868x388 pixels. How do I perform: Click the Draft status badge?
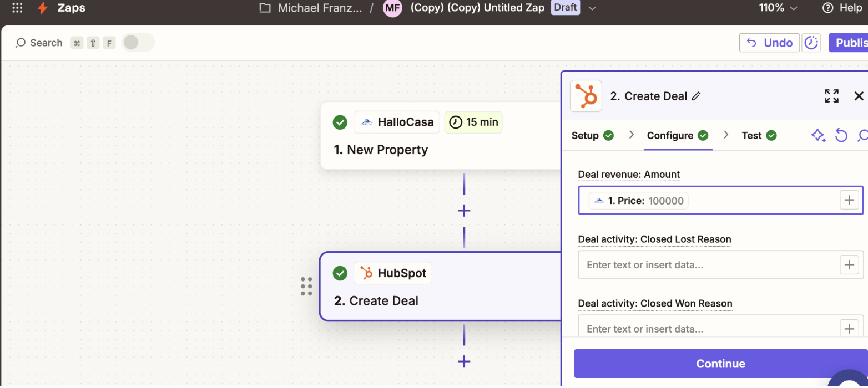565,8
